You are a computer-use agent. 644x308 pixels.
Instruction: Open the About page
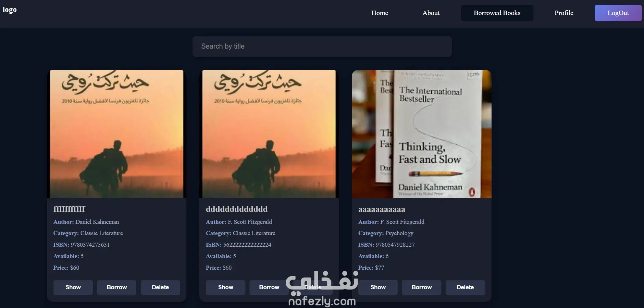click(431, 13)
